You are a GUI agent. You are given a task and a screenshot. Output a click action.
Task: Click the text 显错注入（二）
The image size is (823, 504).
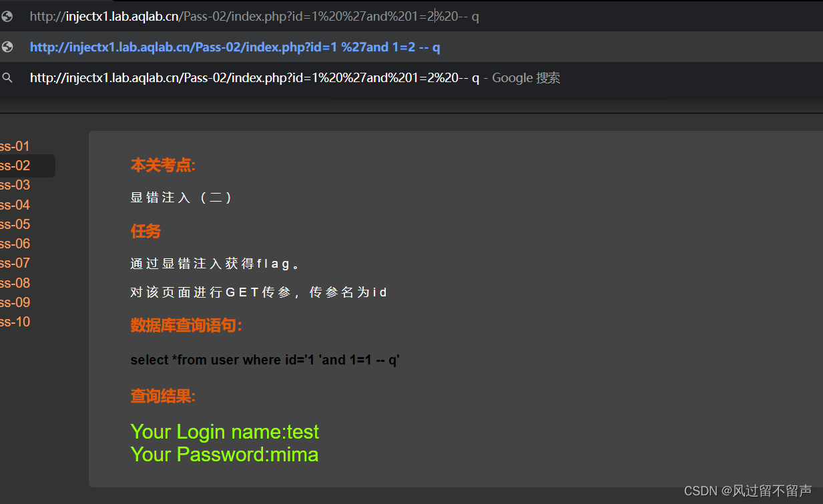coord(182,198)
